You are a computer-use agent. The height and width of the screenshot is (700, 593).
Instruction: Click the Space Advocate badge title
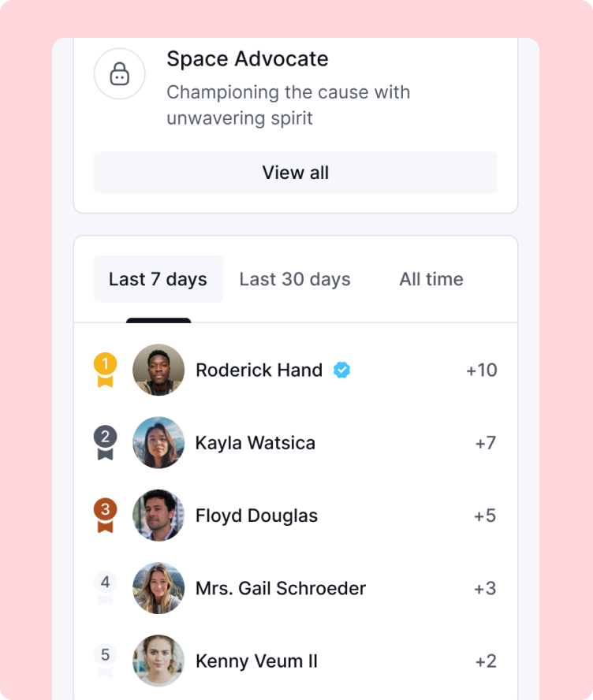pyautogui.click(x=248, y=58)
